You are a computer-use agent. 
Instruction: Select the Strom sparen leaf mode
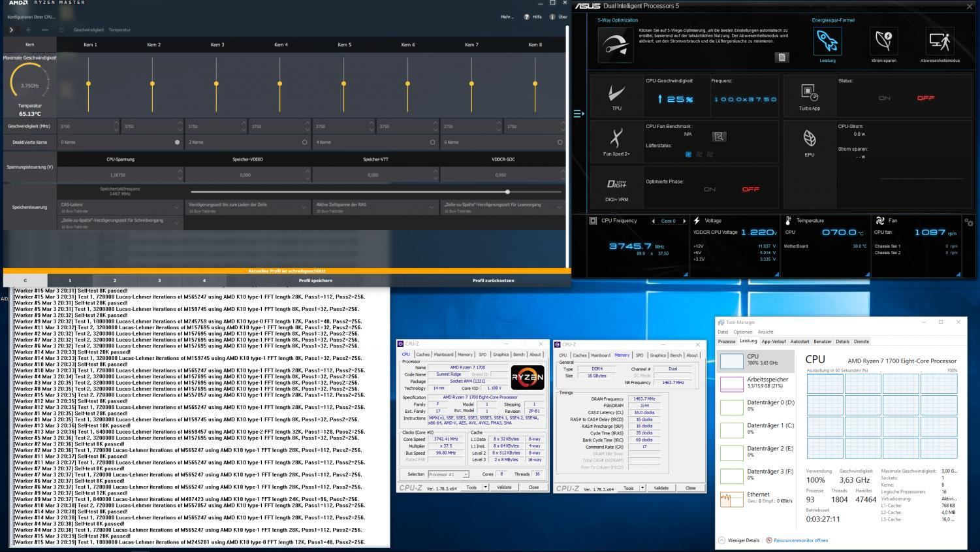(x=883, y=42)
